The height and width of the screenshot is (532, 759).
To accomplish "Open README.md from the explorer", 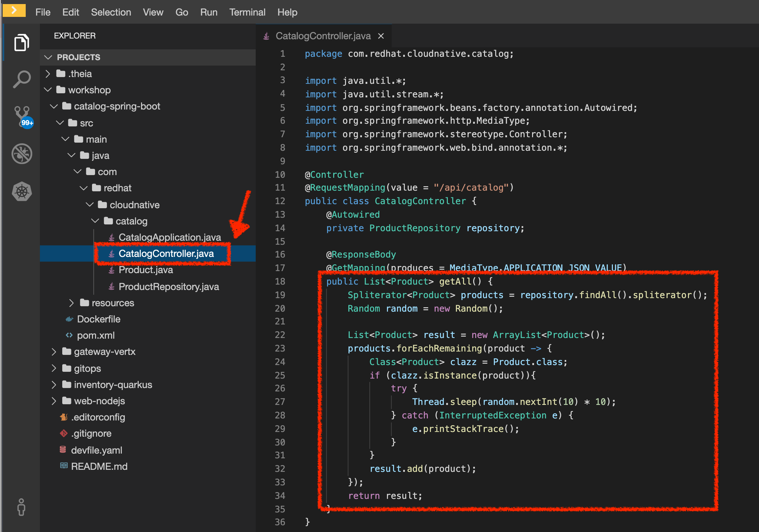I will (99, 466).
